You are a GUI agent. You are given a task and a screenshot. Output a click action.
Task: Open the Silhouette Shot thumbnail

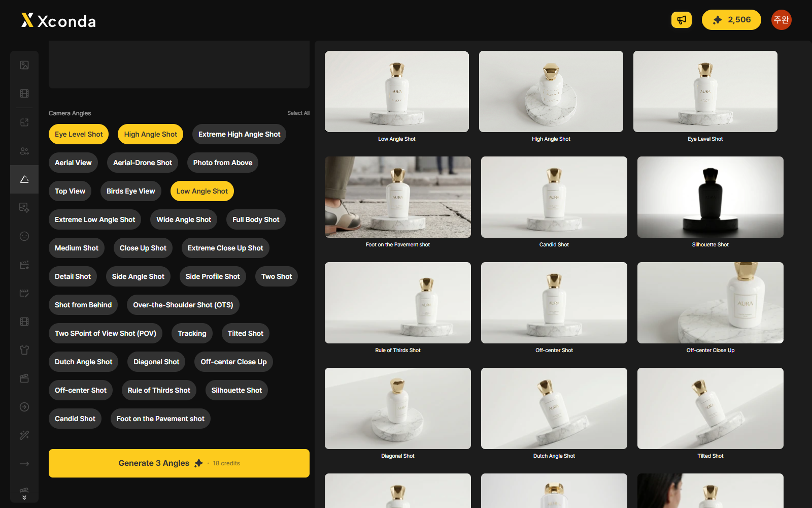coord(710,197)
